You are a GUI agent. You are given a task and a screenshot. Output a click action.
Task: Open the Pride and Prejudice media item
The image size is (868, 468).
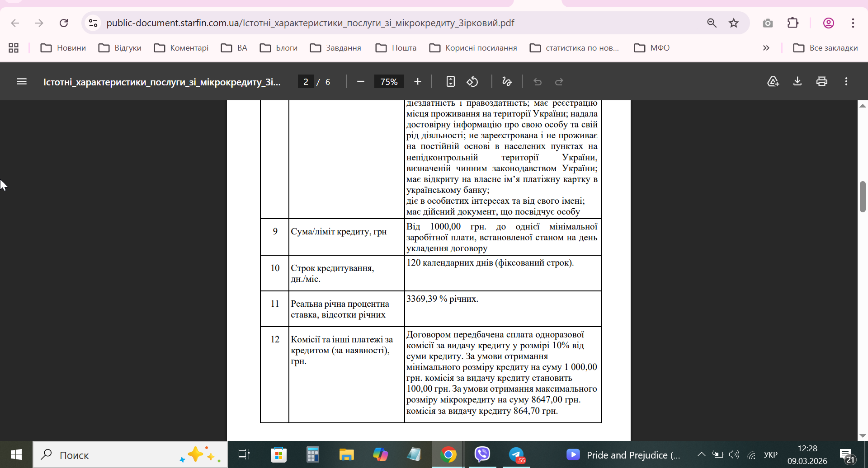click(623, 455)
